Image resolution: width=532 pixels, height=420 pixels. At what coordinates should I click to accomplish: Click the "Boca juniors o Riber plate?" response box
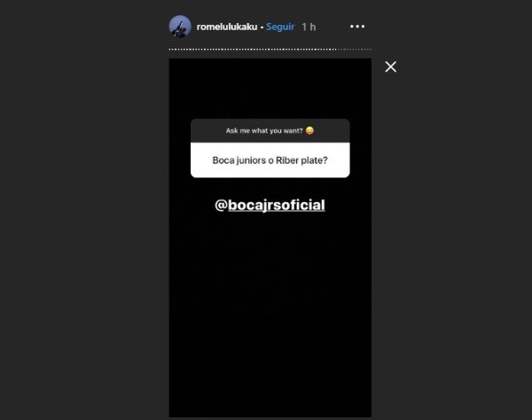point(270,160)
